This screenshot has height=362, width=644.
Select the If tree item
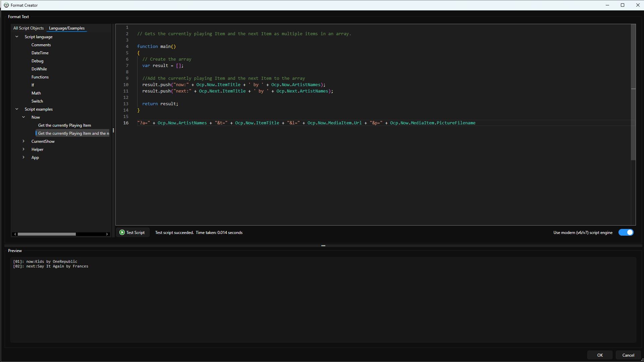pyautogui.click(x=33, y=85)
